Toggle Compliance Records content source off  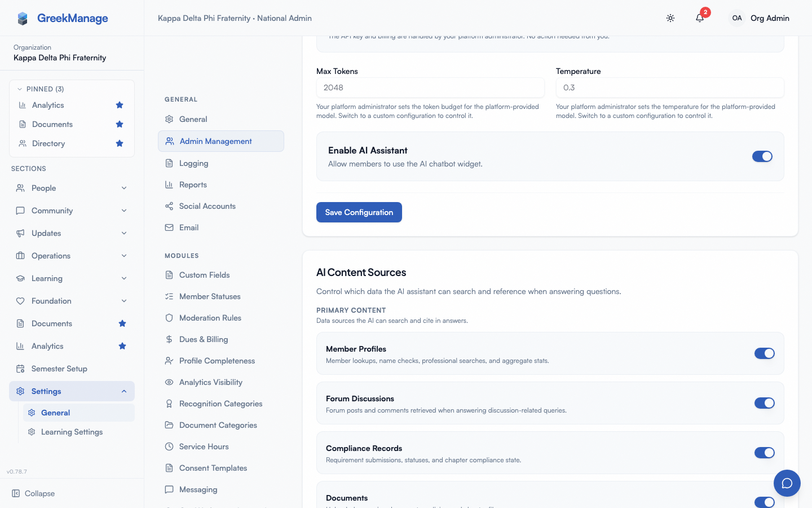click(x=765, y=453)
